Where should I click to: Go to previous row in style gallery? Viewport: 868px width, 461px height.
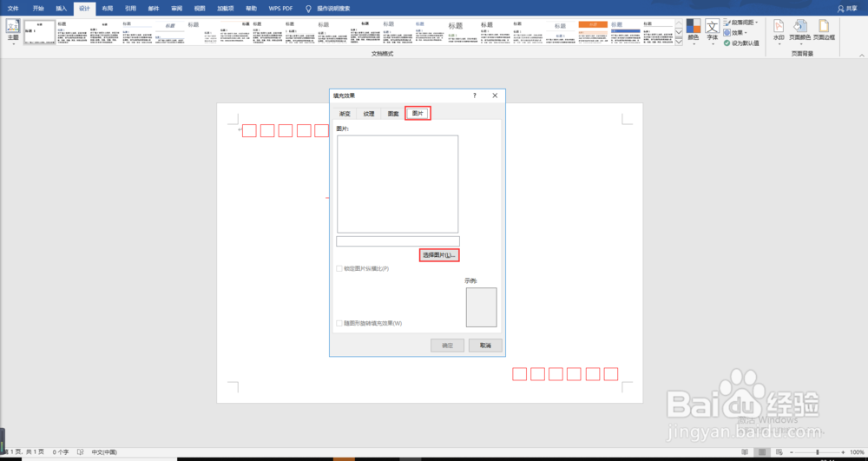[680, 23]
